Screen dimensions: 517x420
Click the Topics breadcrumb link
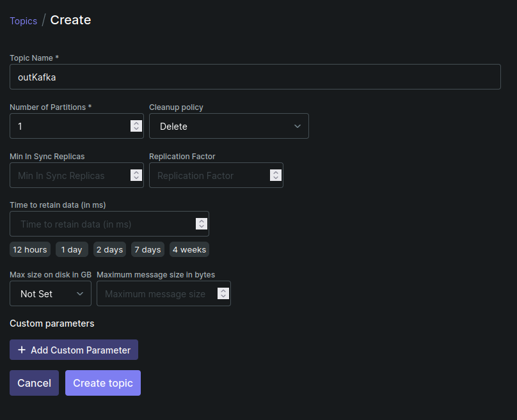(x=23, y=20)
